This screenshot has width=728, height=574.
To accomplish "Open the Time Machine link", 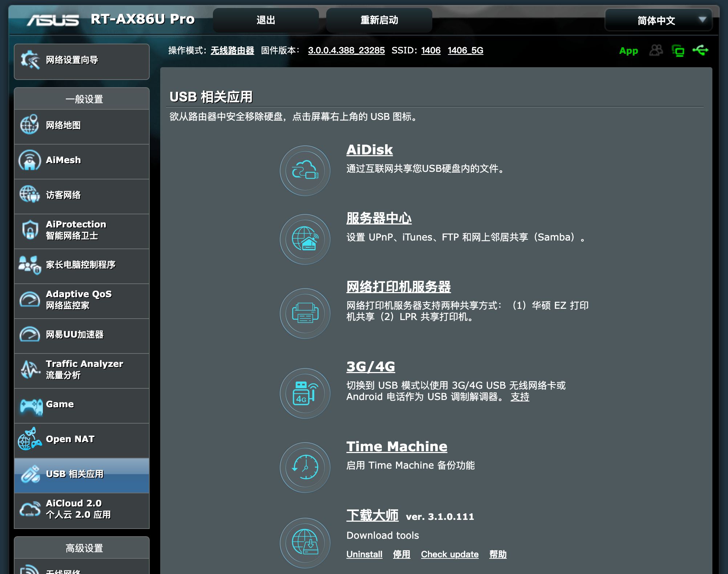I will pyautogui.click(x=397, y=446).
